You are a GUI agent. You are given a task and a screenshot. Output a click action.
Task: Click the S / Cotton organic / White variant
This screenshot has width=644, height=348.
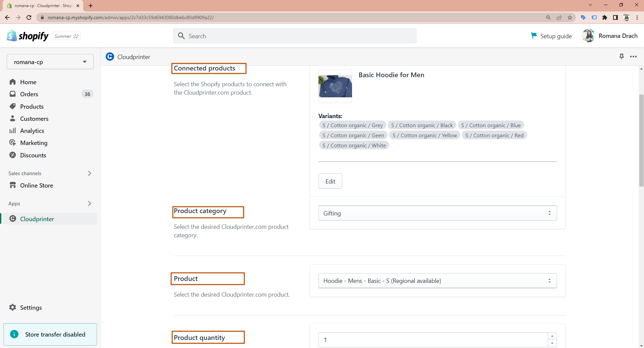click(x=354, y=145)
